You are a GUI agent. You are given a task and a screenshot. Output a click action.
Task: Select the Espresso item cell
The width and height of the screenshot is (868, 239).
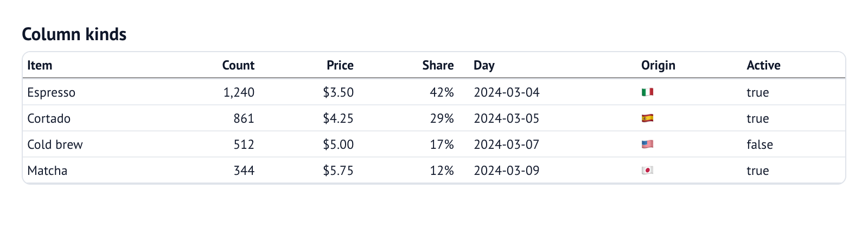52,92
